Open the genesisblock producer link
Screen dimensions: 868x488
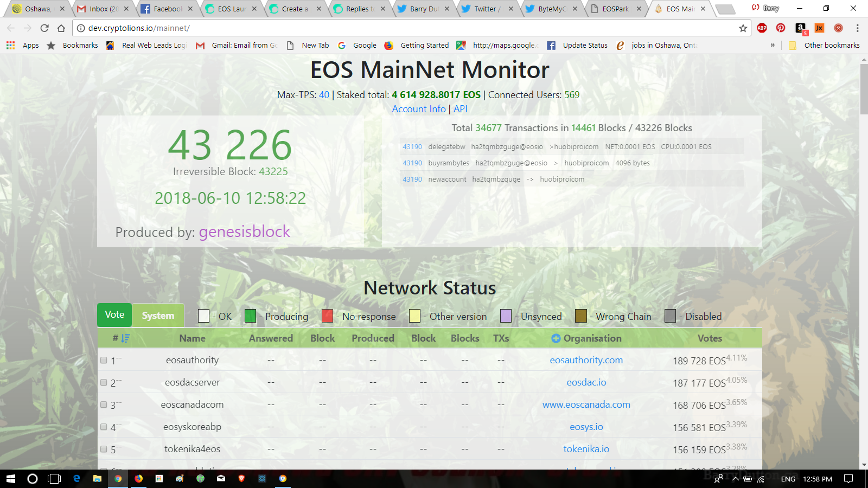[244, 232]
